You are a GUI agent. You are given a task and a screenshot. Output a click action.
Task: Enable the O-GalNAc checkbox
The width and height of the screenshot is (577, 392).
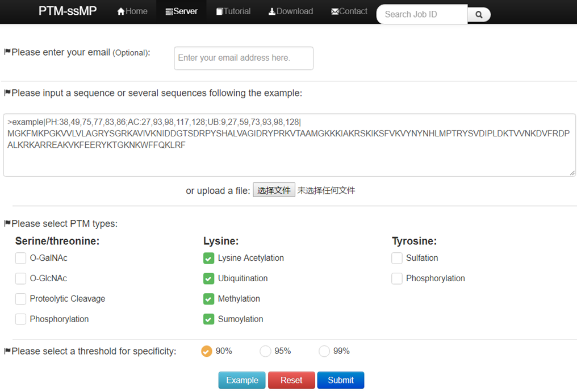point(20,258)
